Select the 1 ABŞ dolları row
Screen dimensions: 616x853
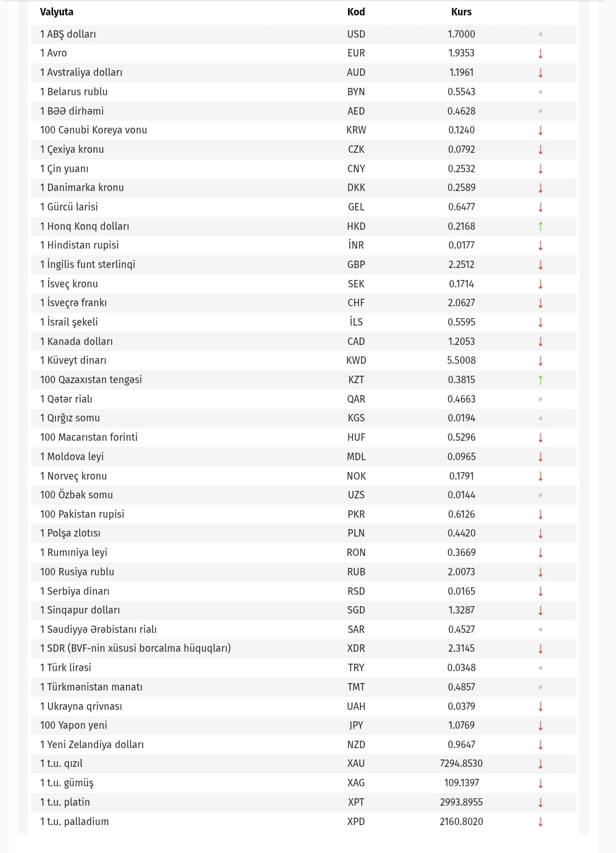click(x=303, y=34)
